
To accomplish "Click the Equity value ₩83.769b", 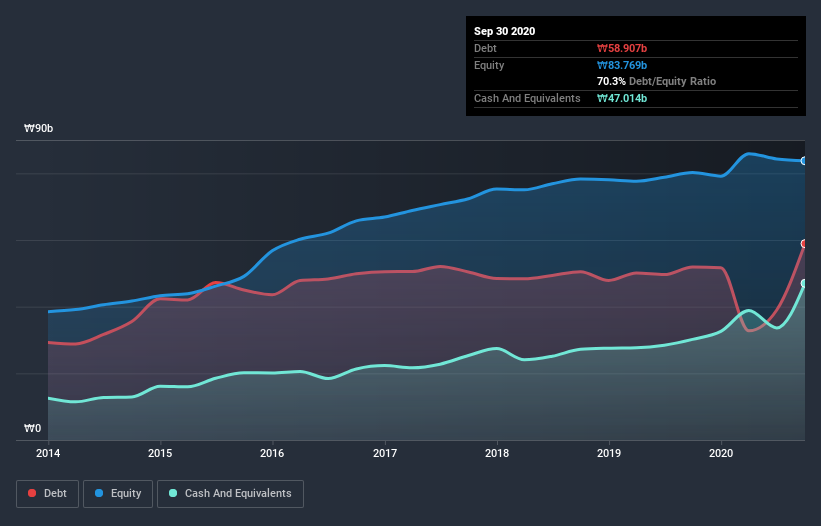I will [622, 65].
